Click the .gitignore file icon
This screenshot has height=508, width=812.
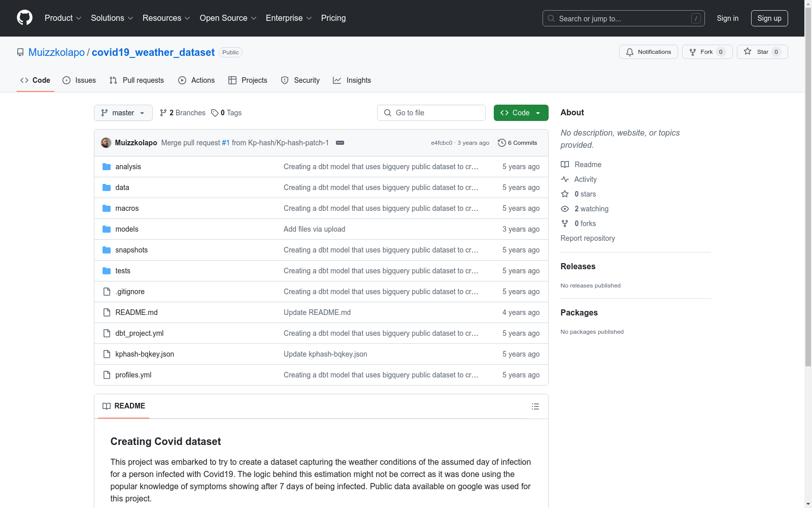pyautogui.click(x=107, y=292)
